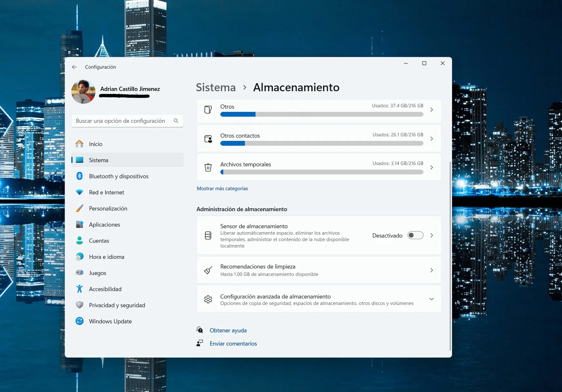This screenshot has width=562, height=392.
Task: Go to Bluetooth y dispositivos settings
Action: click(x=127, y=176)
